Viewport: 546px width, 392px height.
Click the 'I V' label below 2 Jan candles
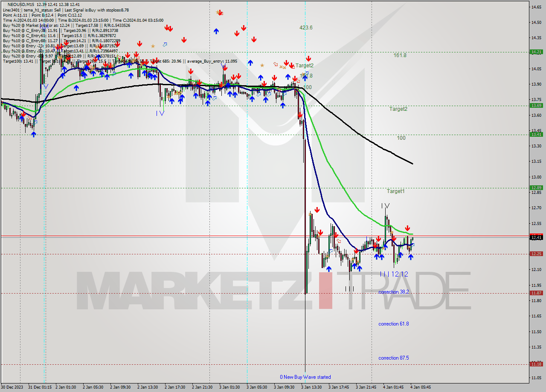(x=160, y=113)
